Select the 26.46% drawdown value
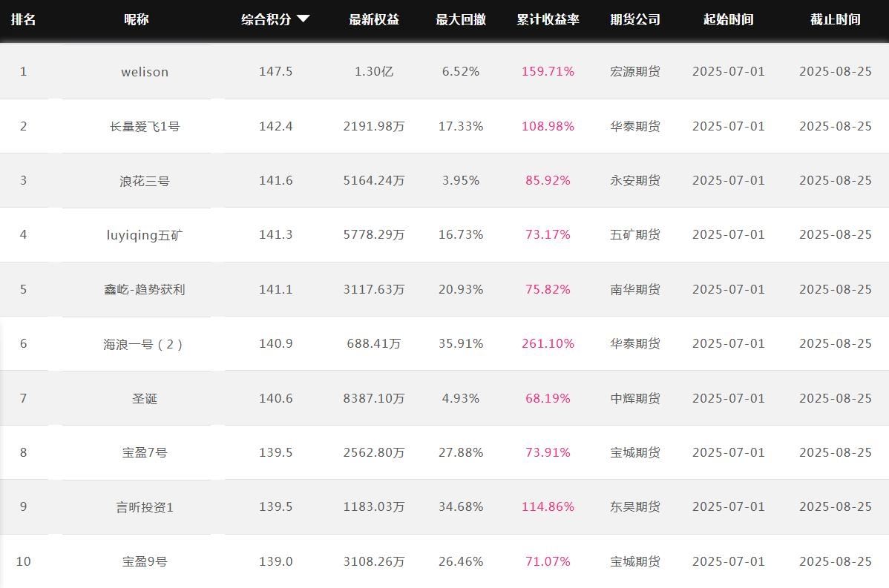The image size is (889, 588). tap(460, 561)
